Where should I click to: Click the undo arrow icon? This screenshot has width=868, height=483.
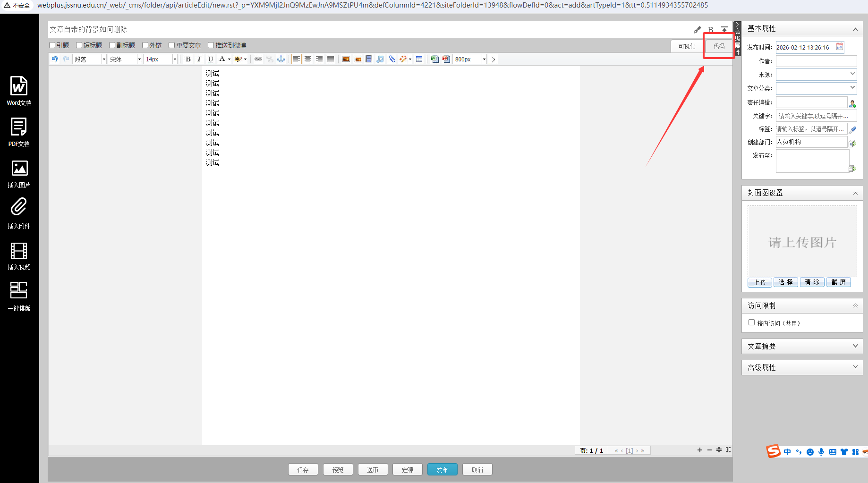tap(55, 59)
